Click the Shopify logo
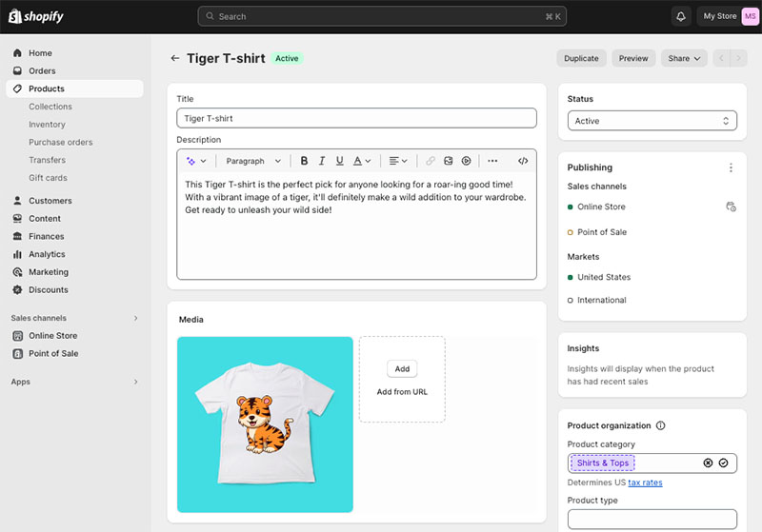 coord(36,16)
